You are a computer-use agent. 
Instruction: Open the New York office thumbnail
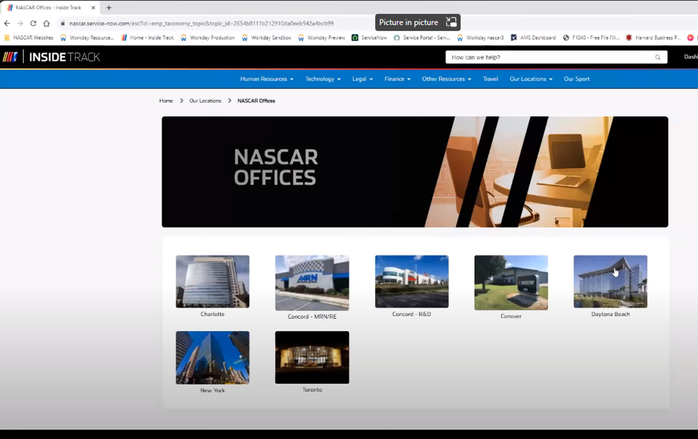click(212, 358)
